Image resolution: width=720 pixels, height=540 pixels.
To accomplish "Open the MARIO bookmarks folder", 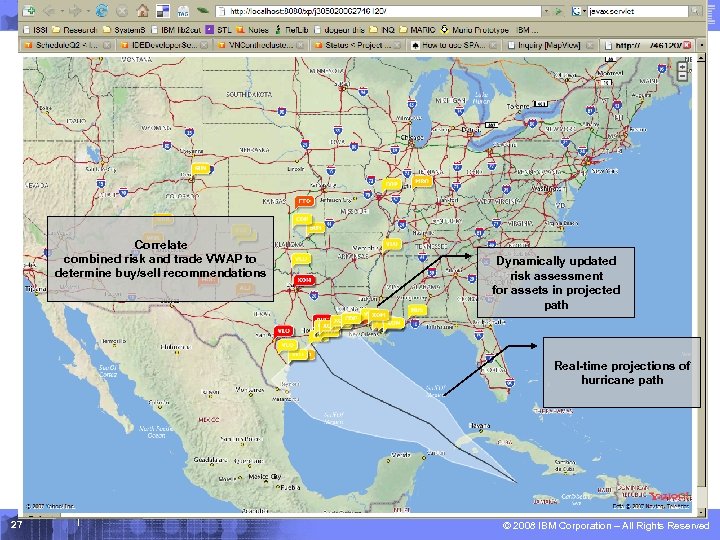I will point(417,30).
